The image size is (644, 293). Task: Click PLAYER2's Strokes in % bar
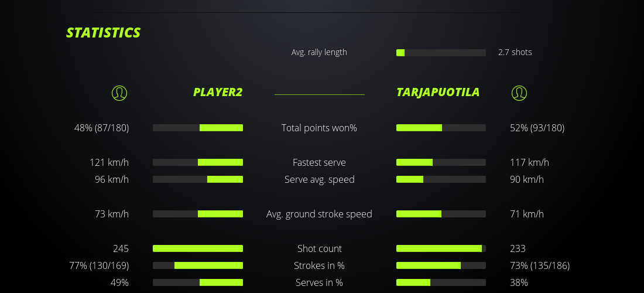[198, 265]
